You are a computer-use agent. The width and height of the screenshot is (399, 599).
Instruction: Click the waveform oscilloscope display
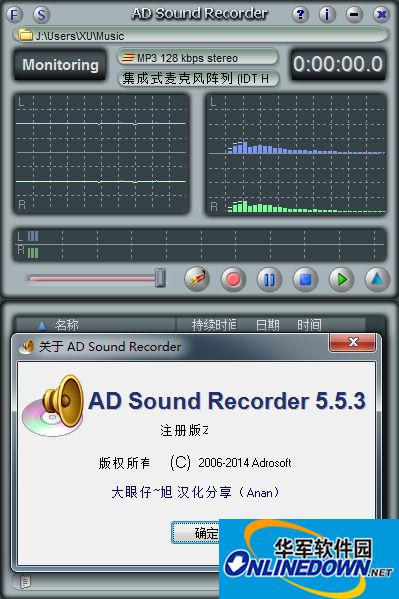click(102, 154)
